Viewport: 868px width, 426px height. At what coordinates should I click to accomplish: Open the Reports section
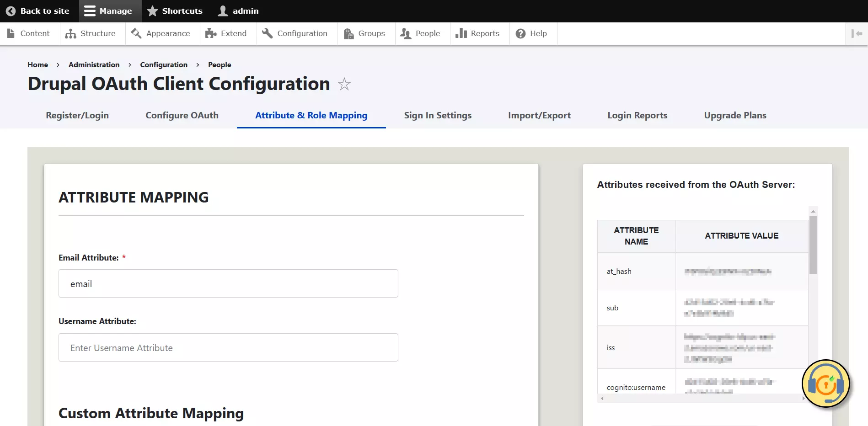click(x=478, y=33)
